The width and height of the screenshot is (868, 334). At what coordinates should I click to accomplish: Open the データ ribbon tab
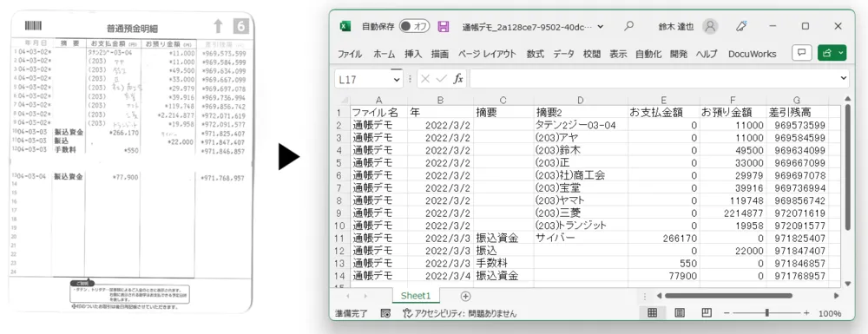tap(563, 54)
